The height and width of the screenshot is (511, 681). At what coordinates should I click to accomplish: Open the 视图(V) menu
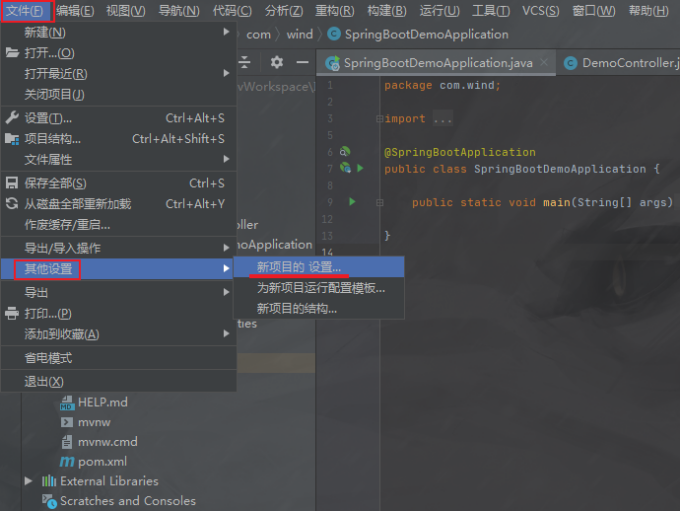(126, 10)
